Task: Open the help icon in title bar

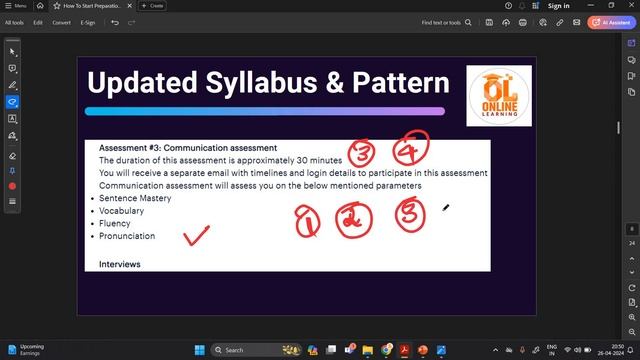Action: pos(508,6)
